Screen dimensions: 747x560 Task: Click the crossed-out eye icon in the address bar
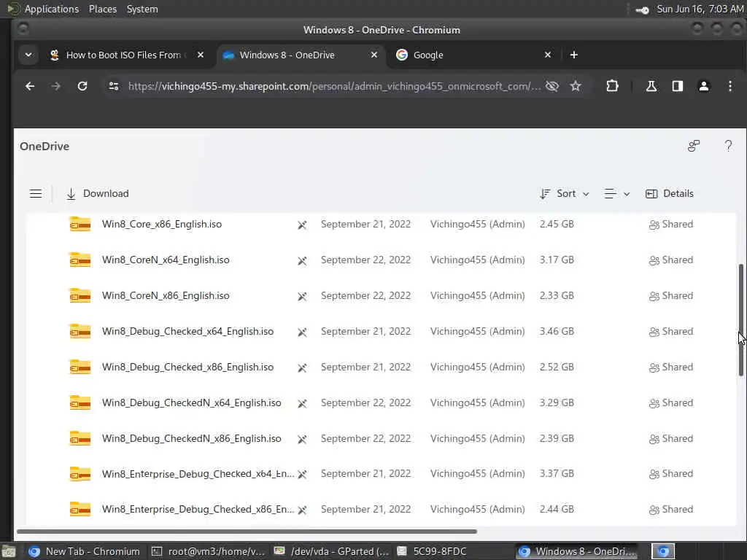click(551, 86)
